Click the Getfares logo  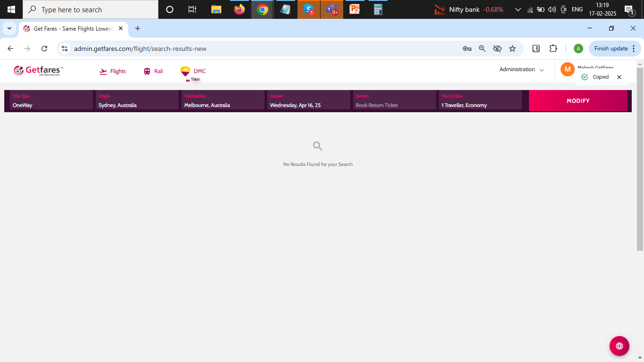(x=38, y=71)
